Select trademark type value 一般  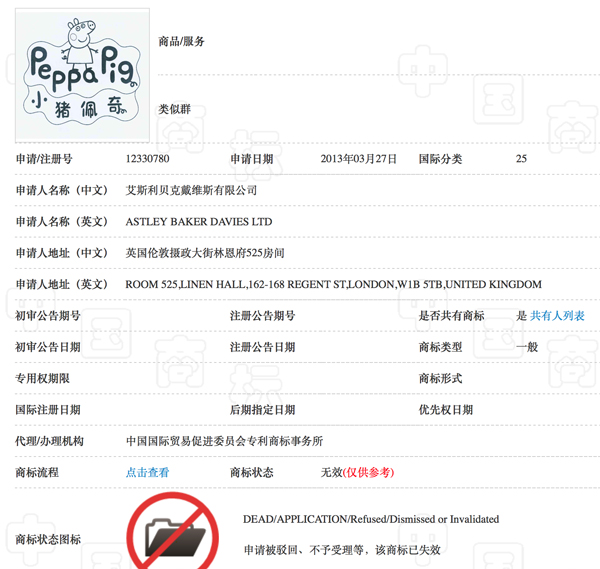527,347
